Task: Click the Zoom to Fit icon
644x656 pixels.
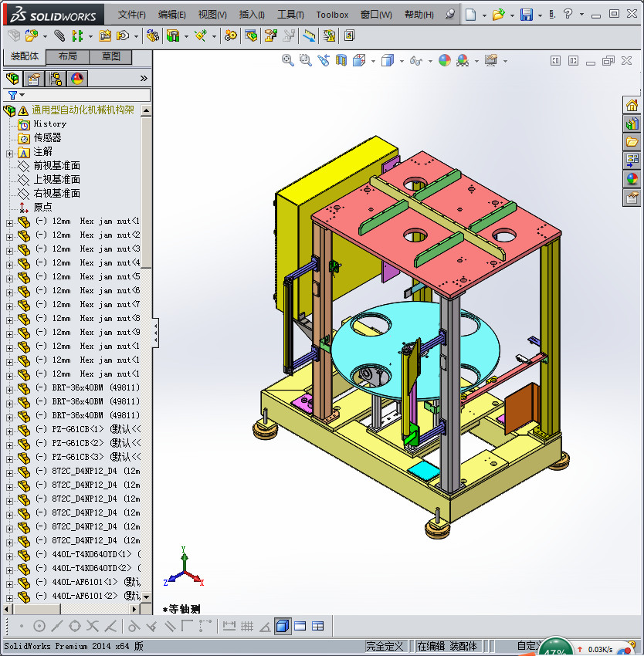Action: [288, 60]
